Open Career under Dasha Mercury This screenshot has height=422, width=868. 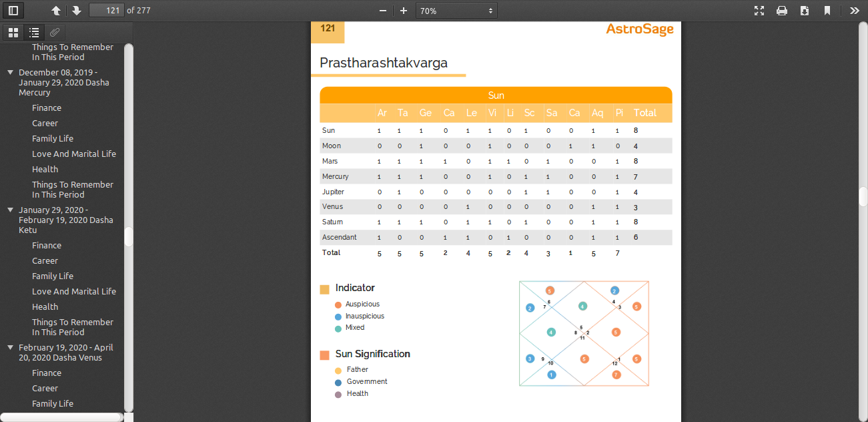tap(45, 123)
